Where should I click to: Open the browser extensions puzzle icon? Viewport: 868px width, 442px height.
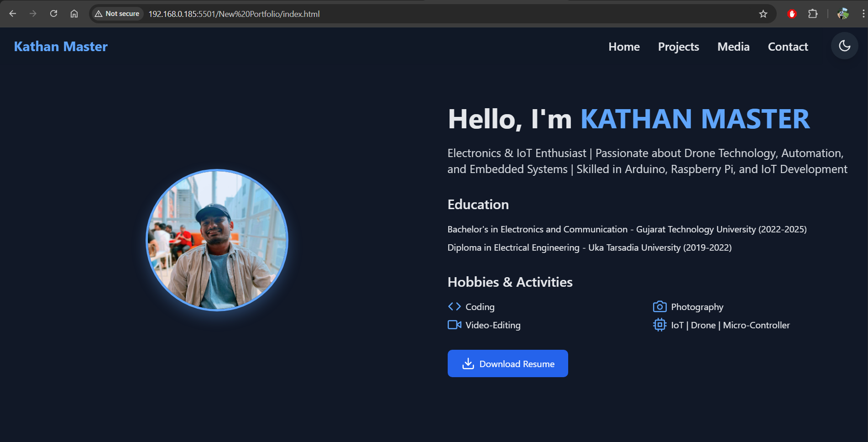[x=813, y=14]
